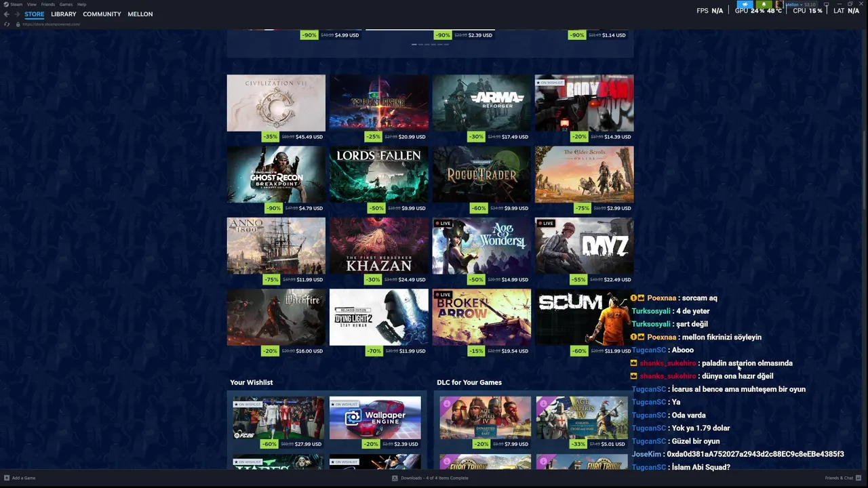
Task: Open Wallpaper Engine wishlist tile
Action: [375, 418]
